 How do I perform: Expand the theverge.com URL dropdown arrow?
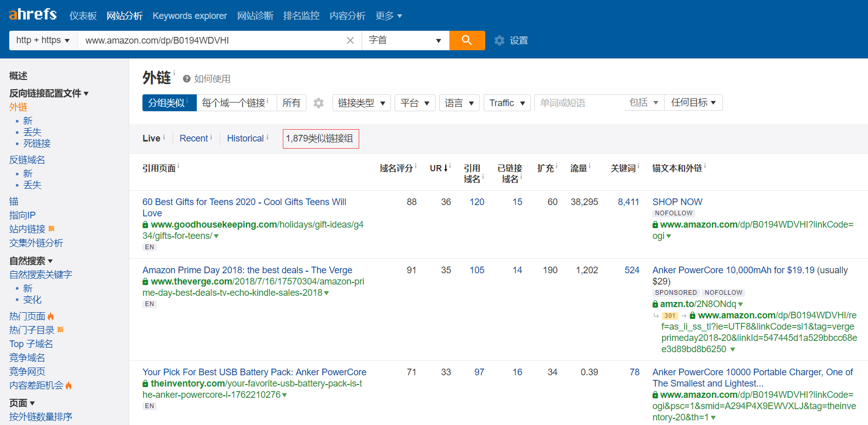click(x=326, y=293)
